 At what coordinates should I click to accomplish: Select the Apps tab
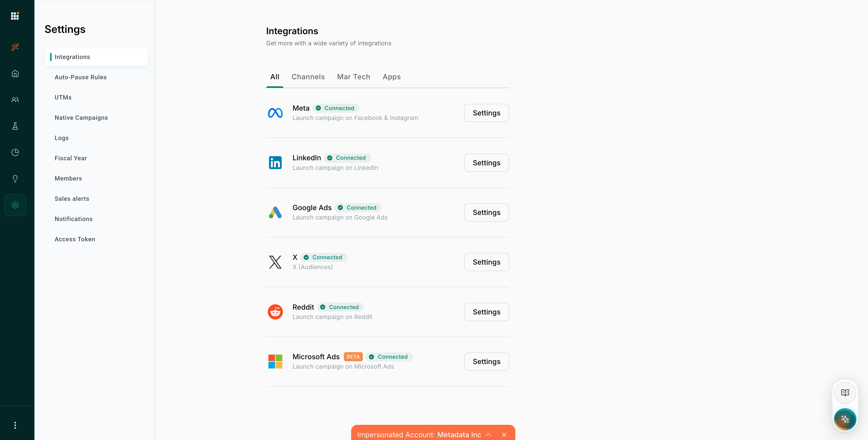[x=391, y=77]
